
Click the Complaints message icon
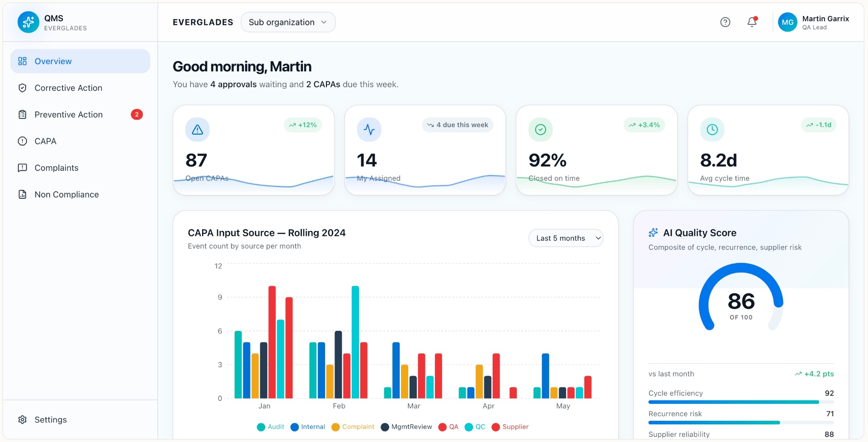(x=23, y=168)
